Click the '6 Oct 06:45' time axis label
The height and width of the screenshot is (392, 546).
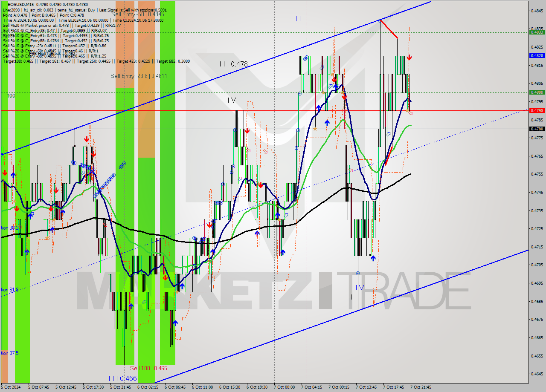pyautogui.click(x=175, y=387)
